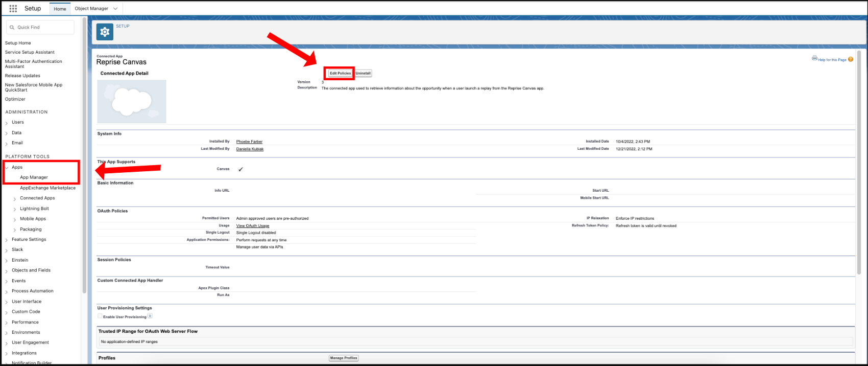The width and height of the screenshot is (868, 366).
Task: Click the Setup gear icon
Action: pos(105,32)
